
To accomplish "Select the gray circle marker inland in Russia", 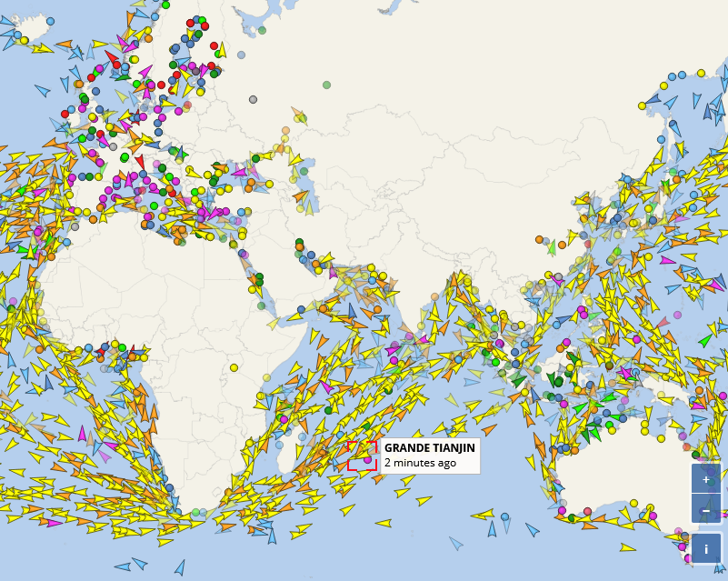I will click(x=253, y=99).
